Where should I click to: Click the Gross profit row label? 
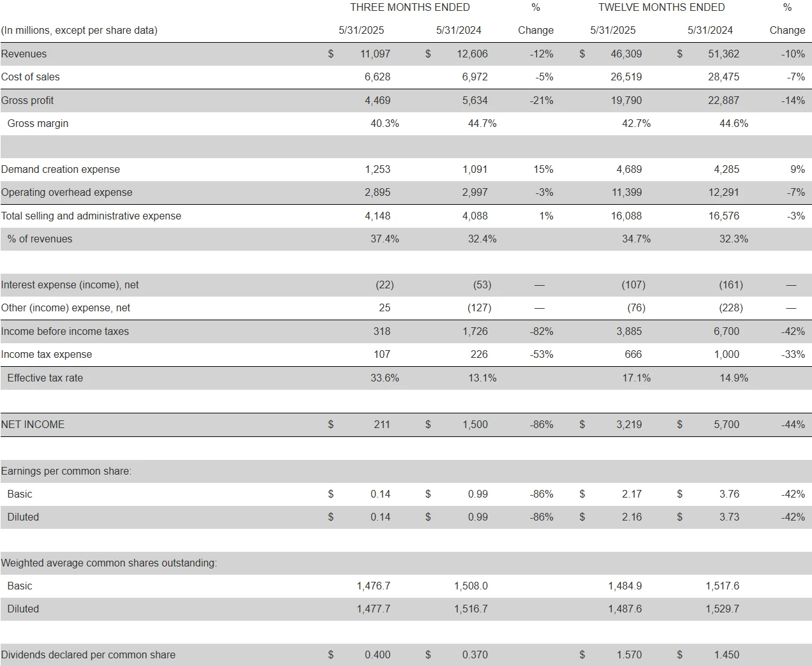(27, 101)
